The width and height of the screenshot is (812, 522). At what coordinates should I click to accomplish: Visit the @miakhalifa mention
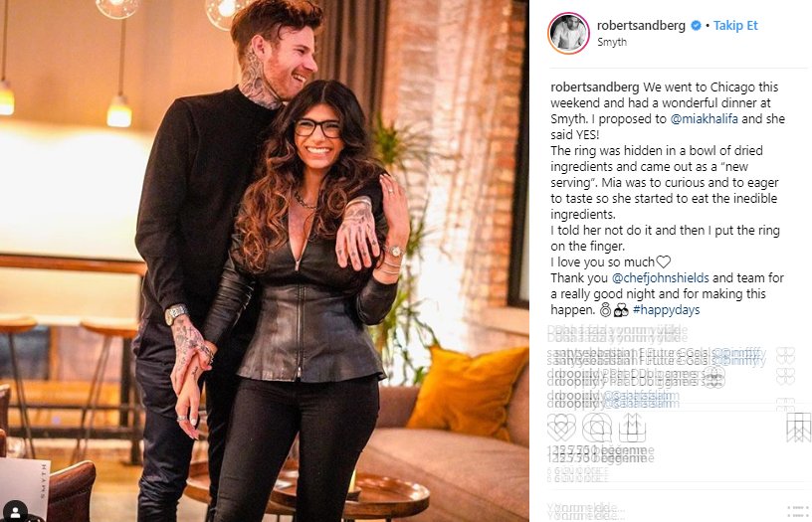point(705,119)
